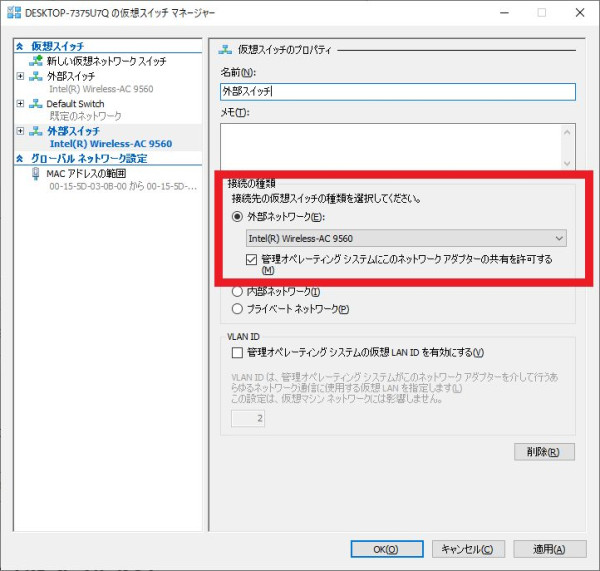Click into the 名前 text field
600x571 pixels.
(x=397, y=91)
